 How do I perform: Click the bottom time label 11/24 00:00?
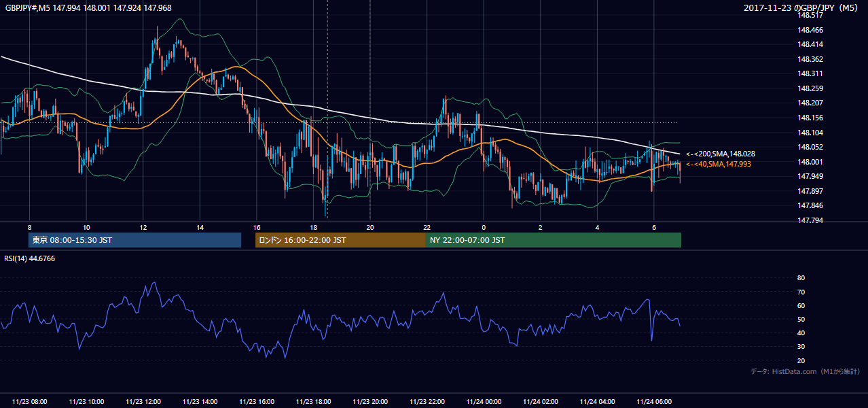[x=484, y=402]
